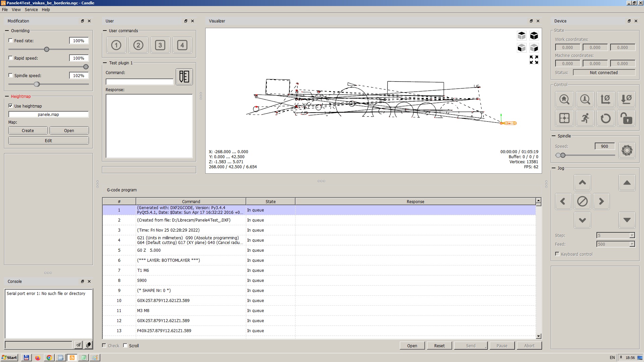Select the cube icon with black left face
The height and width of the screenshot is (362, 644).
522,48
